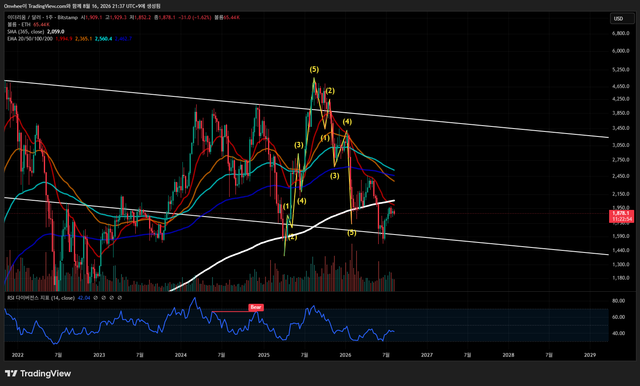This screenshot has width=640, height=386.
Task: Click the 40.00 RSI axis label
Action: pyautogui.click(x=619, y=333)
